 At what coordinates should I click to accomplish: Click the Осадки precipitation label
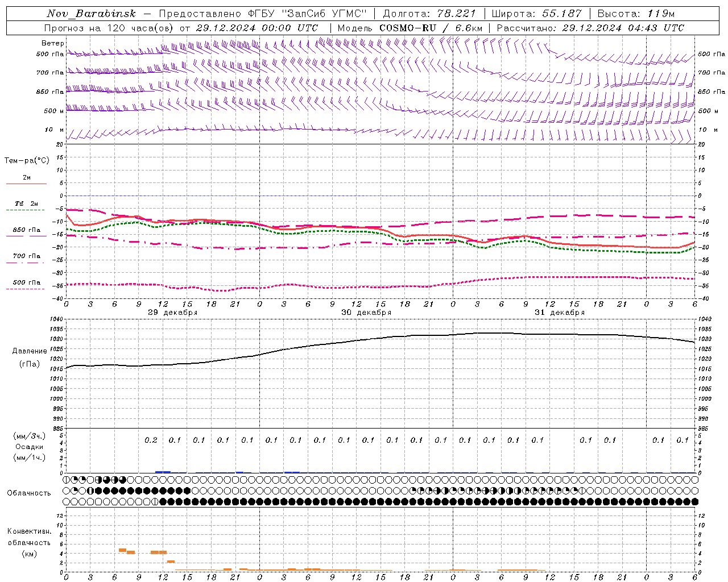[30, 447]
